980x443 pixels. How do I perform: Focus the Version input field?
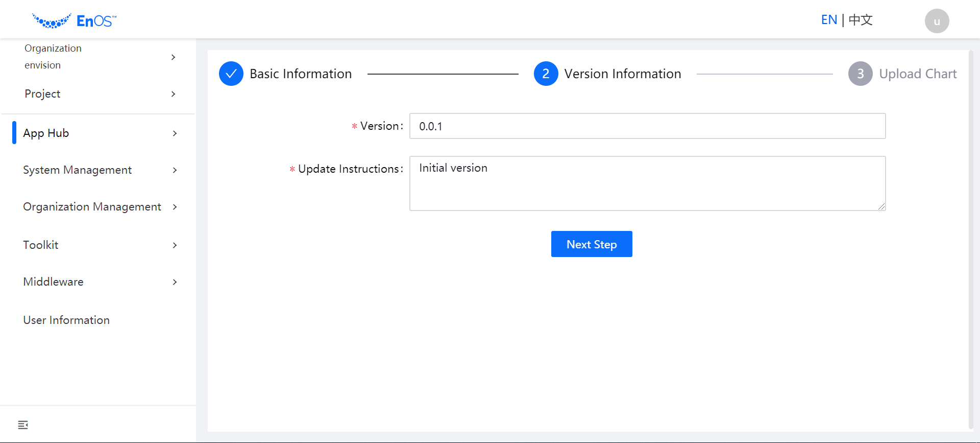[647, 126]
